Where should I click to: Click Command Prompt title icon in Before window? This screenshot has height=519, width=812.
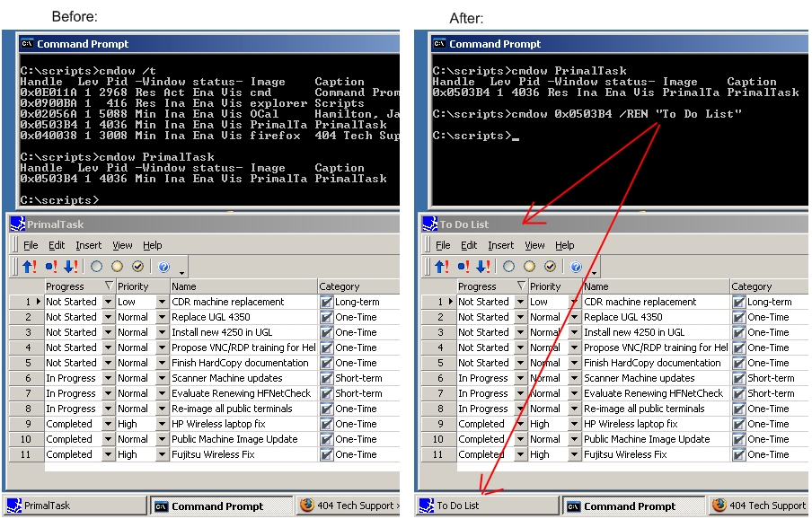[27, 43]
